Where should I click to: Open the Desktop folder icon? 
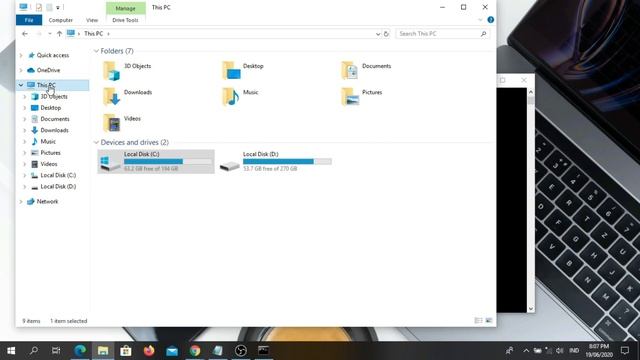[x=231, y=71]
